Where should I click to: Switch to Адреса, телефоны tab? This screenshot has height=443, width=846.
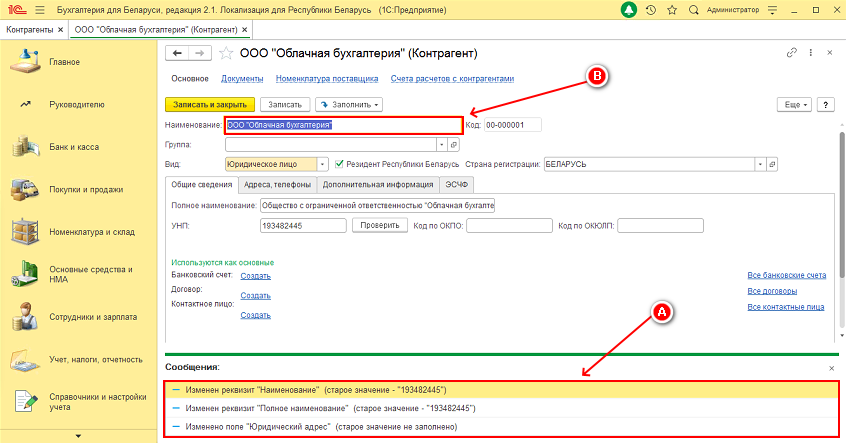click(x=277, y=185)
